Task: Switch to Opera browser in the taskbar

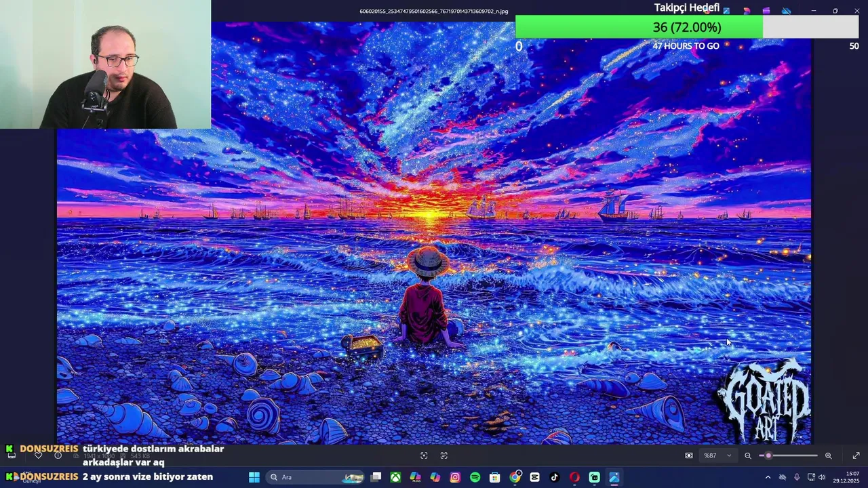Action: [x=574, y=477]
